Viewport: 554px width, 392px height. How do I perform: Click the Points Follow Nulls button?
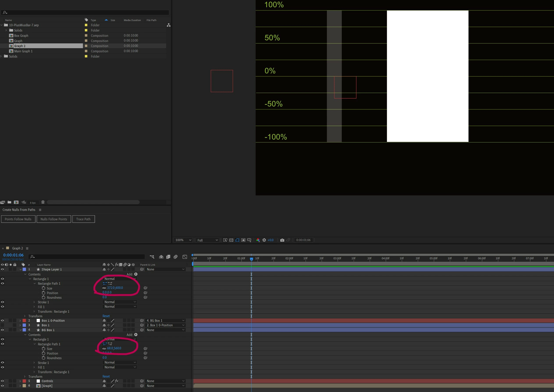(18, 219)
